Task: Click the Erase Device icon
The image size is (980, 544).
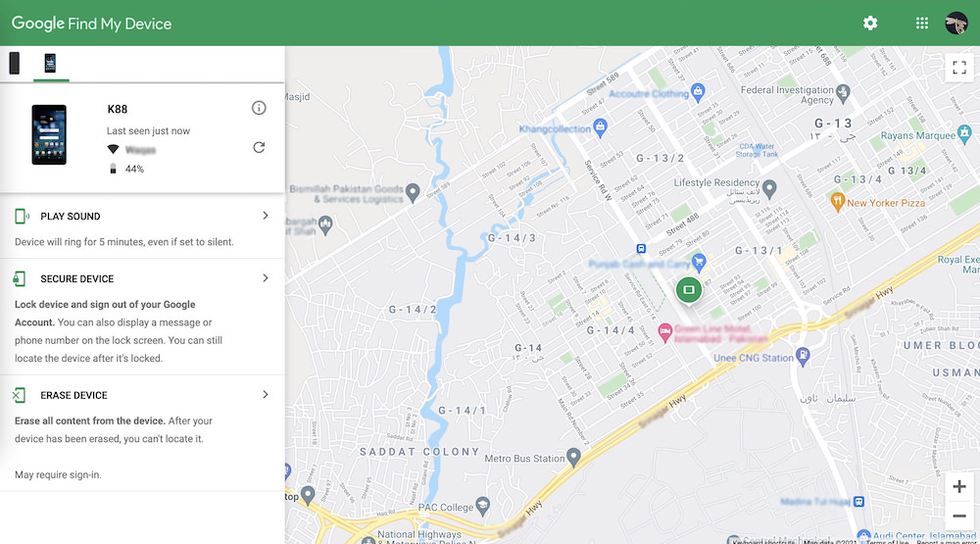Action: (19, 395)
